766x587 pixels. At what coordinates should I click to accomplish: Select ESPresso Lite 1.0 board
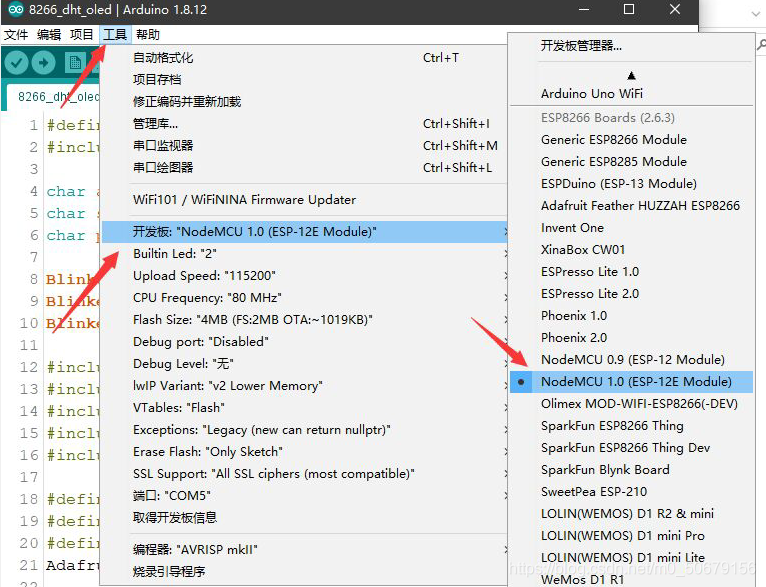(x=631, y=272)
